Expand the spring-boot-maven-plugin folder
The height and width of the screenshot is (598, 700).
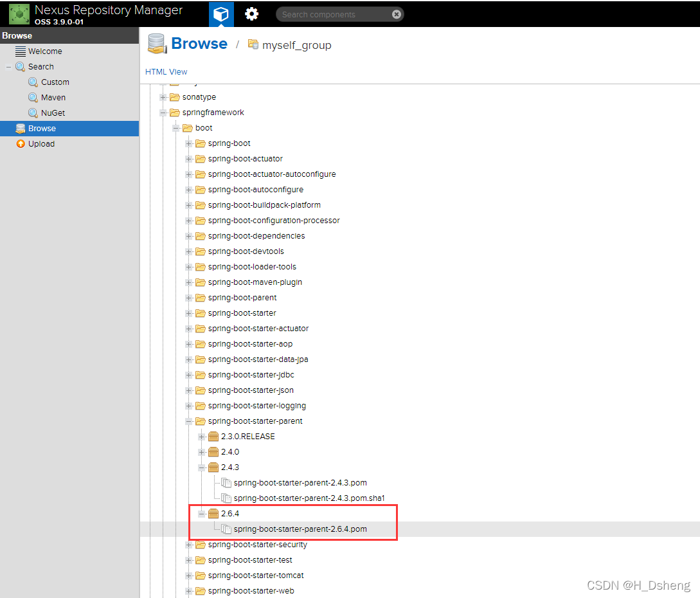click(x=189, y=282)
